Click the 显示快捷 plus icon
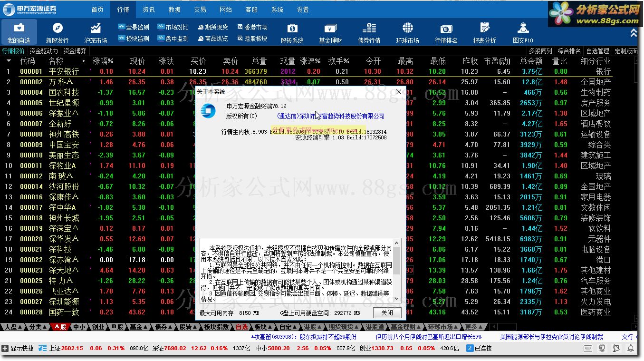644x361 pixels. pos(5,348)
